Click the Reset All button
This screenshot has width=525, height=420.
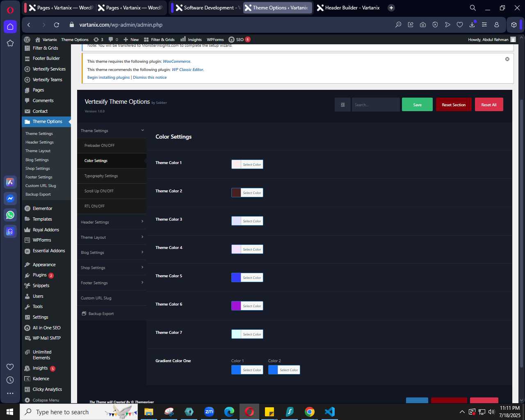point(489,105)
